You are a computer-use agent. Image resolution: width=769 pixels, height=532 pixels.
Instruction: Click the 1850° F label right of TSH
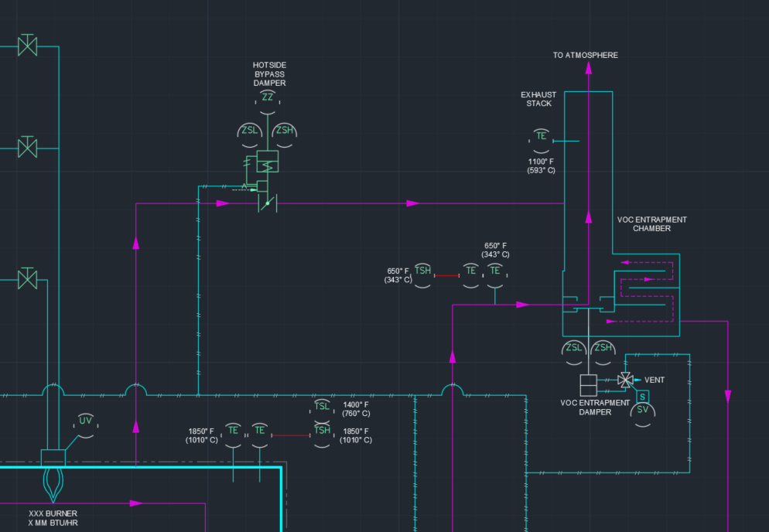click(356, 435)
